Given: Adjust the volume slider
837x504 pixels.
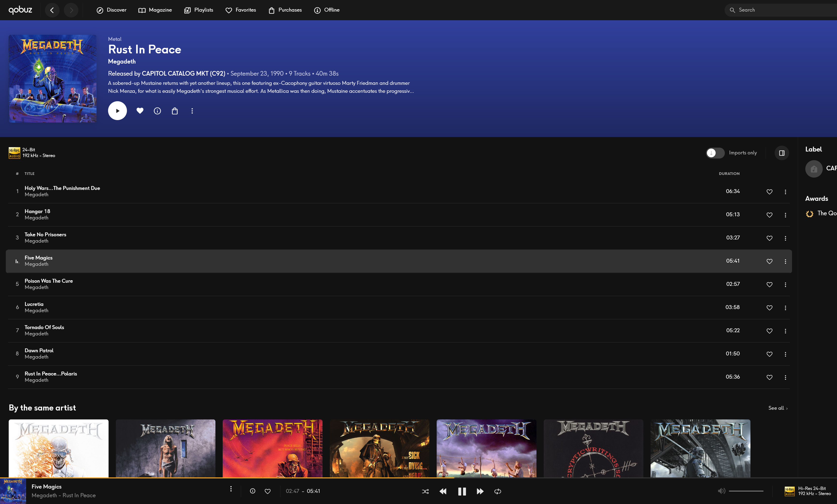Looking at the screenshot, I should tap(746, 491).
